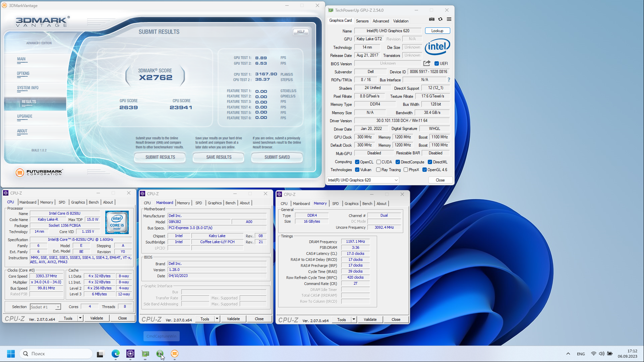Switch to Sensors tab in GPU-Z
Screen dimensions: 644x362
(x=362, y=21)
